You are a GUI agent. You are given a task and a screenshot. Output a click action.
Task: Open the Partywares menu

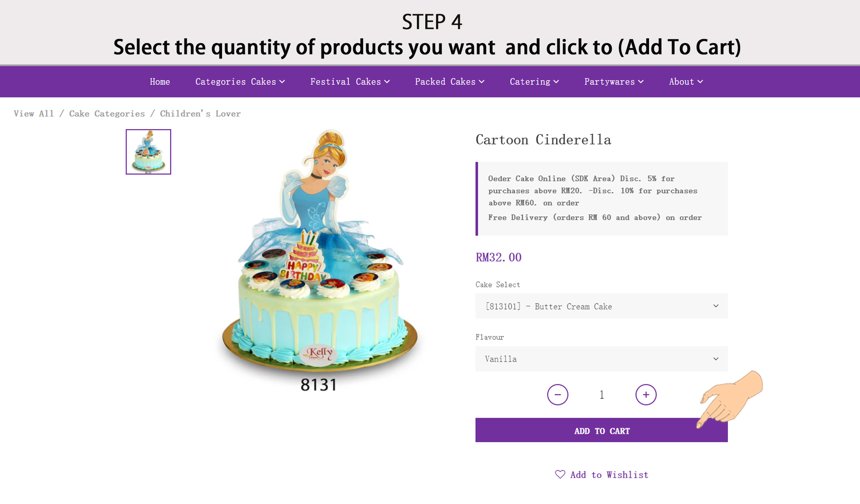[614, 82]
